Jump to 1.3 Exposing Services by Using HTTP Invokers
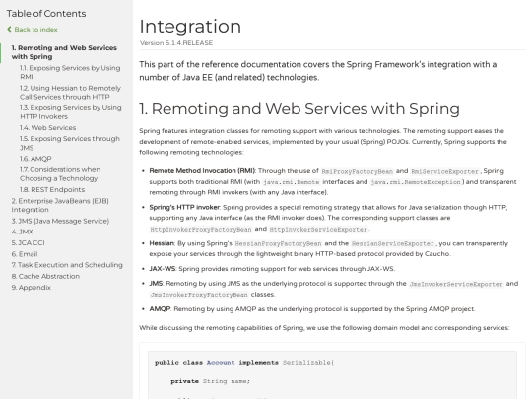The height and width of the screenshot is (399, 532). click(71, 112)
